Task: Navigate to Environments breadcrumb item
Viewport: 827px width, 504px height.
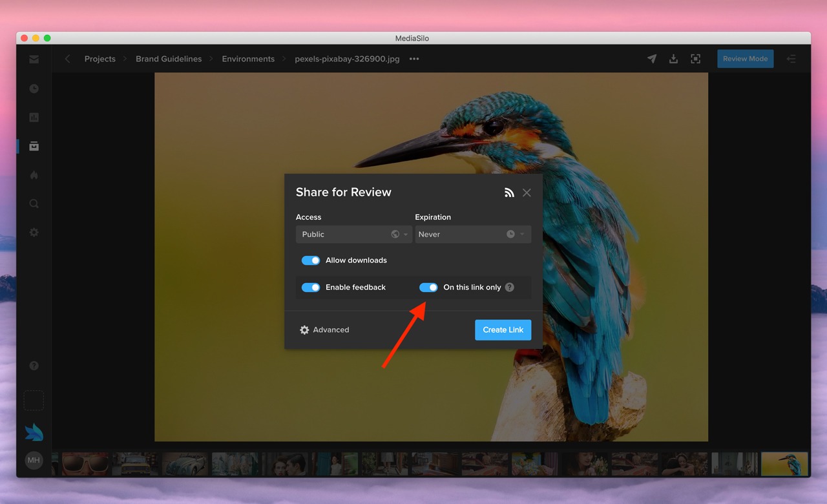Action: click(x=248, y=59)
